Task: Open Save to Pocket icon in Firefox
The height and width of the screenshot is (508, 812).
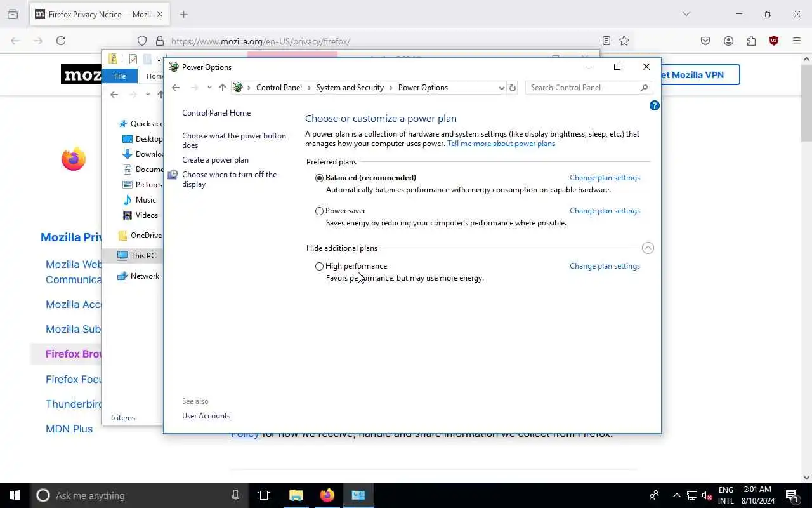Action: point(705,41)
